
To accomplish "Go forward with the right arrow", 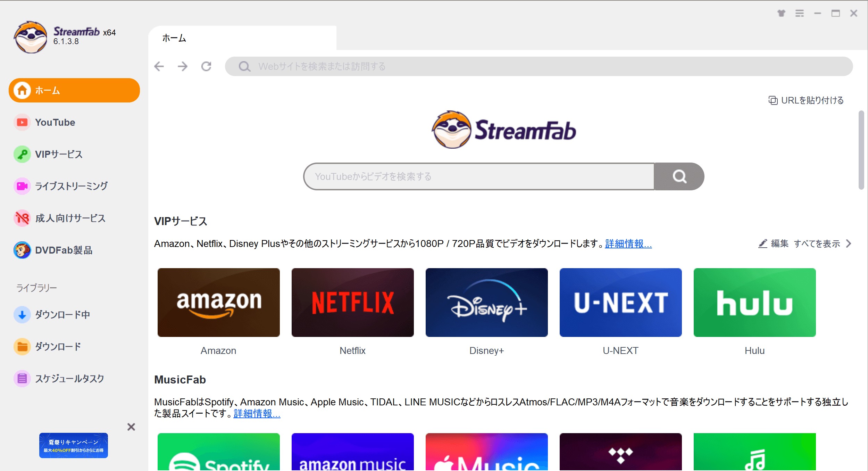I will 183,66.
